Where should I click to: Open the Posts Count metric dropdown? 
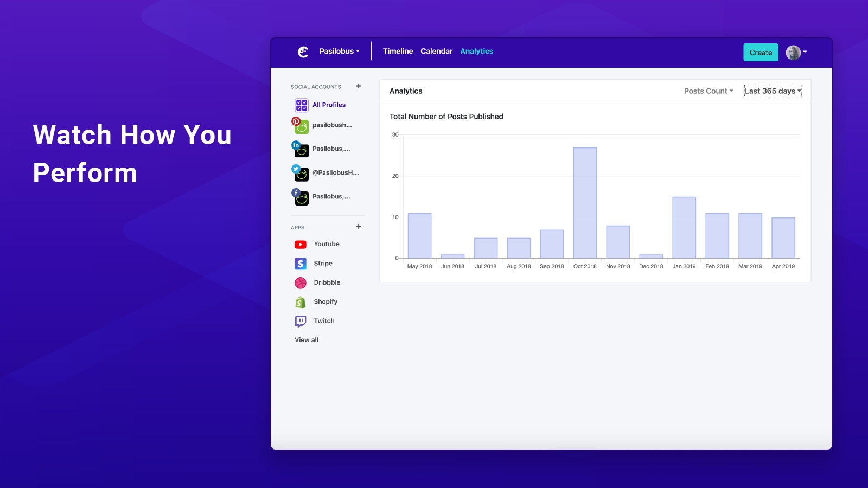tap(709, 91)
